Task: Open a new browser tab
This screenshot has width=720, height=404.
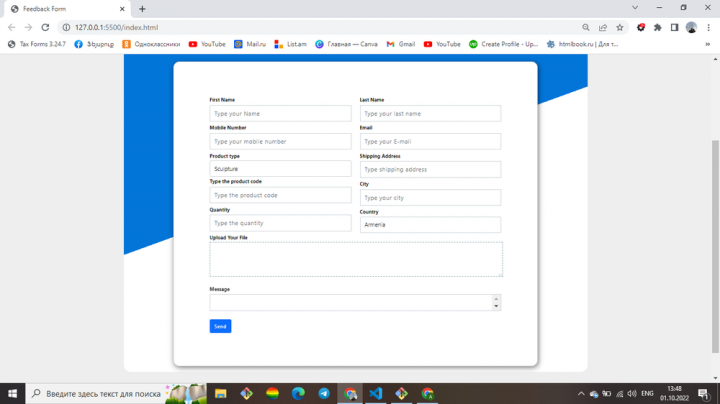Action: [142, 9]
